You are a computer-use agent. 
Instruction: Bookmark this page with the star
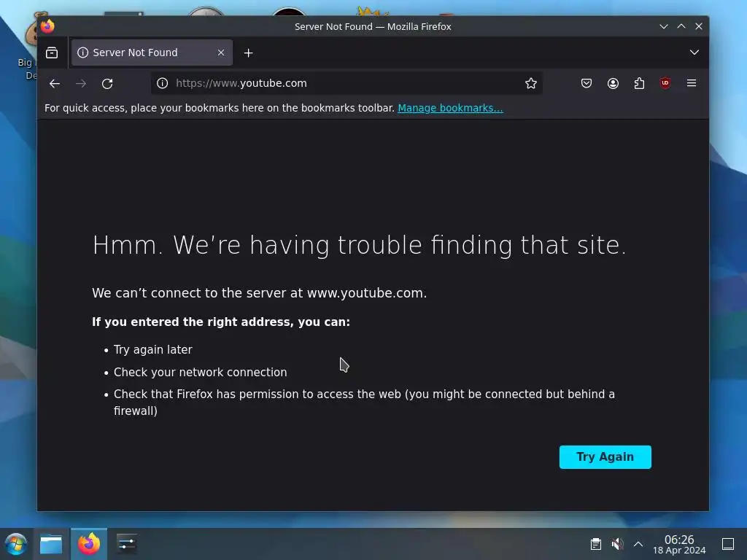tap(531, 83)
